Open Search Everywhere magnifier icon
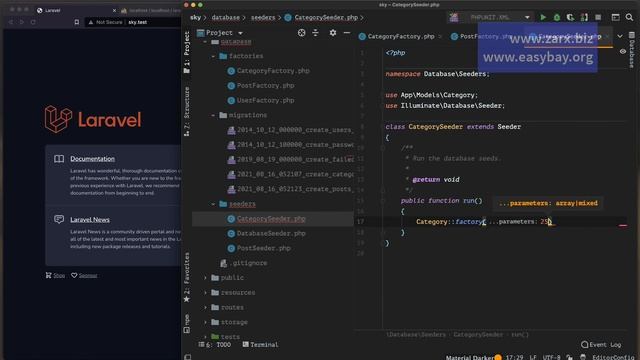This screenshot has height=360, width=640. tap(629, 17)
